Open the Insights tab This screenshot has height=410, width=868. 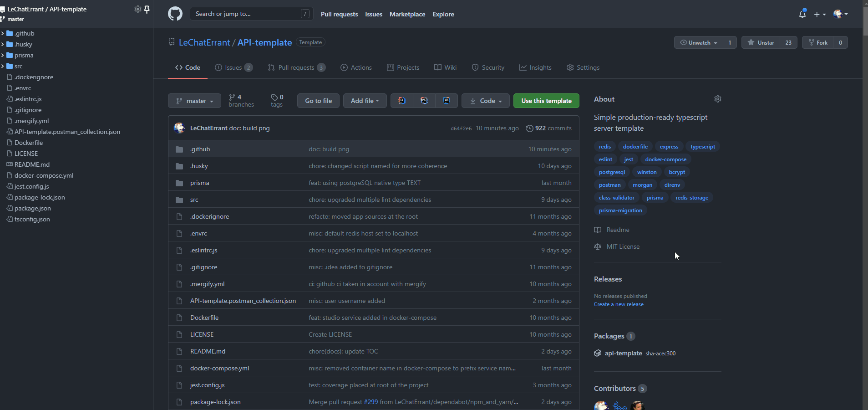click(x=535, y=67)
